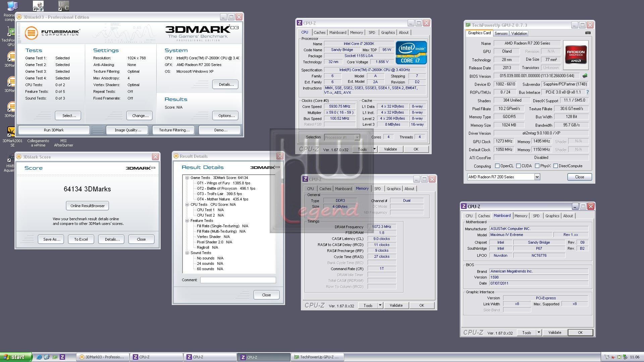644x362 pixels.
Task: Collapse the Sound Tests tree node
Action: 187,253
